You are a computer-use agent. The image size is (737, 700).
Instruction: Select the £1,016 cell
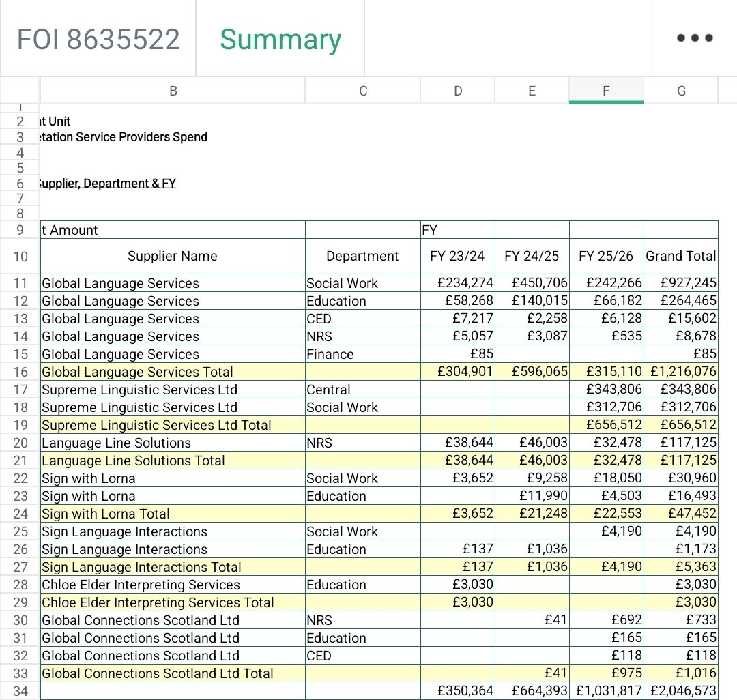click(681, 673)
